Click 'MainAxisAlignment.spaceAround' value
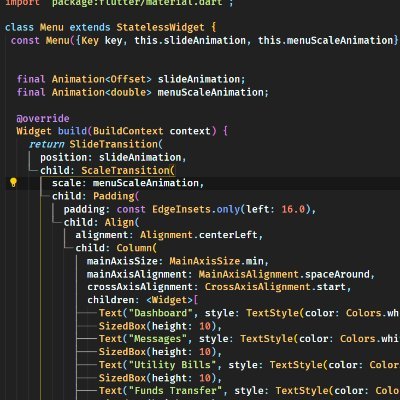Image resolution: width=400 pixels, height=400 pixels. [284, 274]
